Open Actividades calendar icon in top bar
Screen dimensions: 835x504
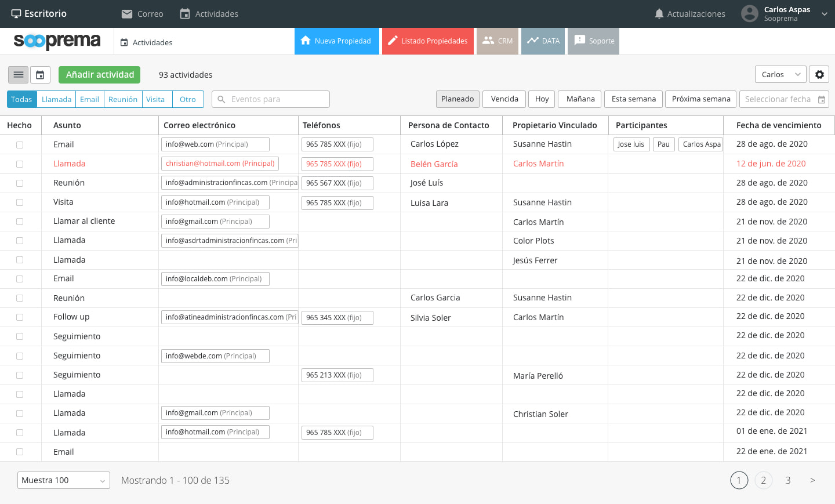[x=185, y=14]
